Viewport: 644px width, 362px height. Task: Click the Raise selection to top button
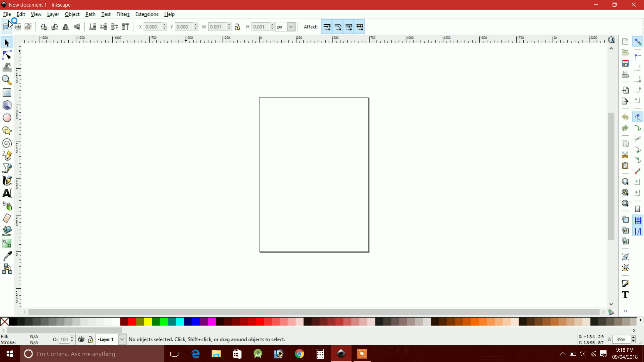tap(125, 27)
